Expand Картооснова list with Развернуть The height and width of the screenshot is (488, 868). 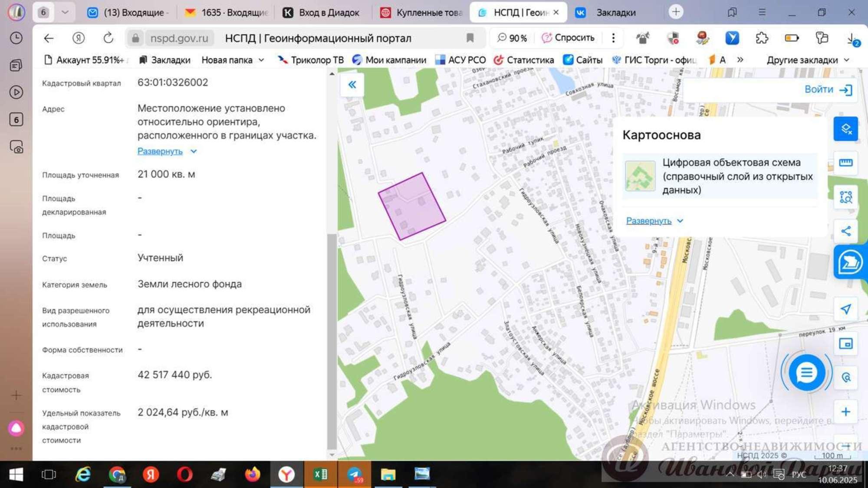[x=654, y=221]
